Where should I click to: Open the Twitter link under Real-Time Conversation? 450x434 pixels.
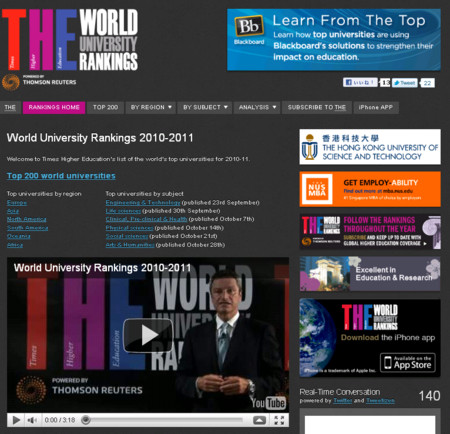click(342, 401)
